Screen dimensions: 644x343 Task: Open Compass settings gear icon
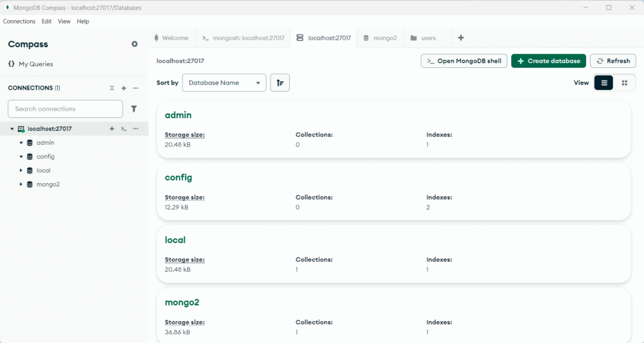pos(135,44)
